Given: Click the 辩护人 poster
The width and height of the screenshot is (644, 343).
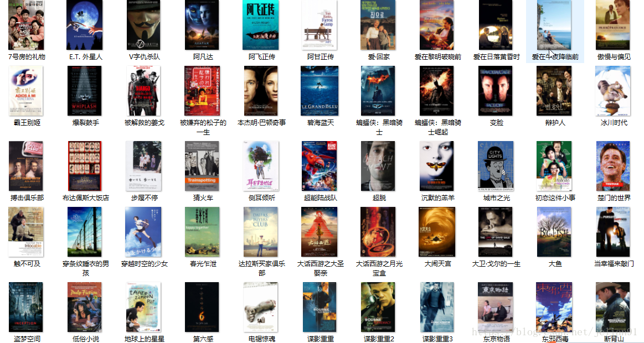Looking at the screenshot, I should [554, 91].
